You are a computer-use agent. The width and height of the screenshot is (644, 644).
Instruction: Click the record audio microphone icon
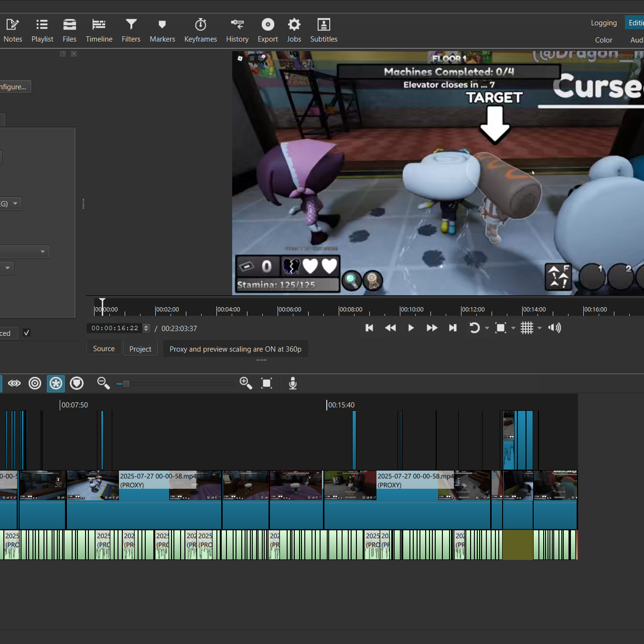point(293,383)
